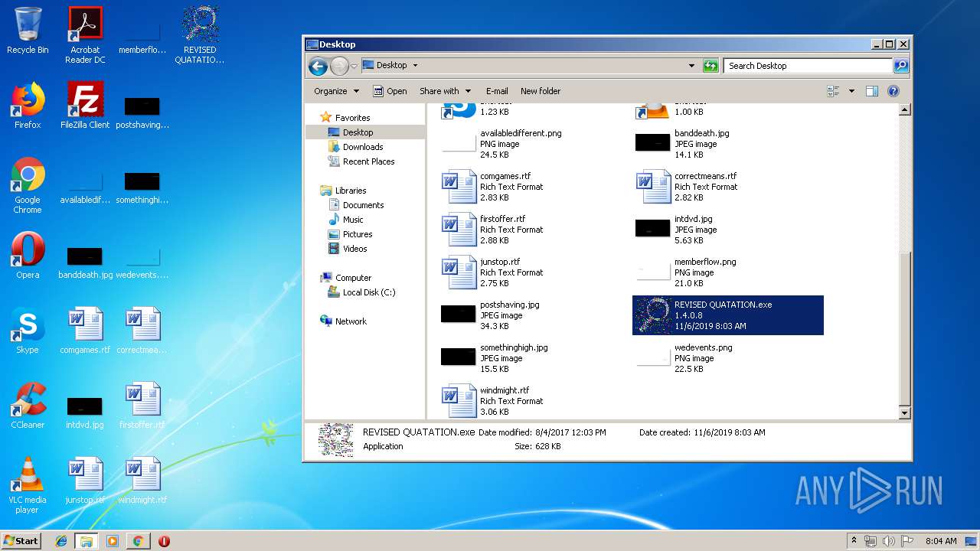Screen dimensions: 980x551
Task: Launch CCleaner desktop shortcut
Action: click(x=28, y=406)
